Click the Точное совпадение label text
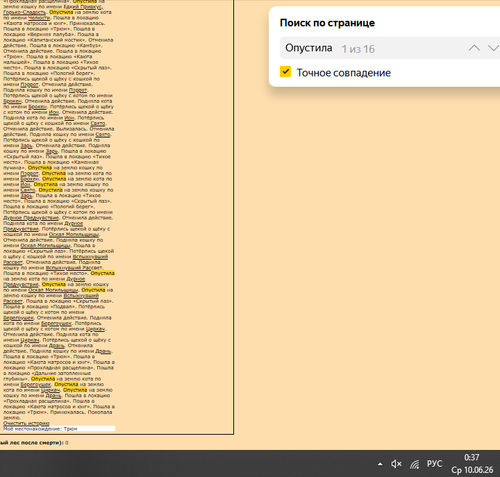The height and width of the screenshot is (477, 500). (344, 73)
